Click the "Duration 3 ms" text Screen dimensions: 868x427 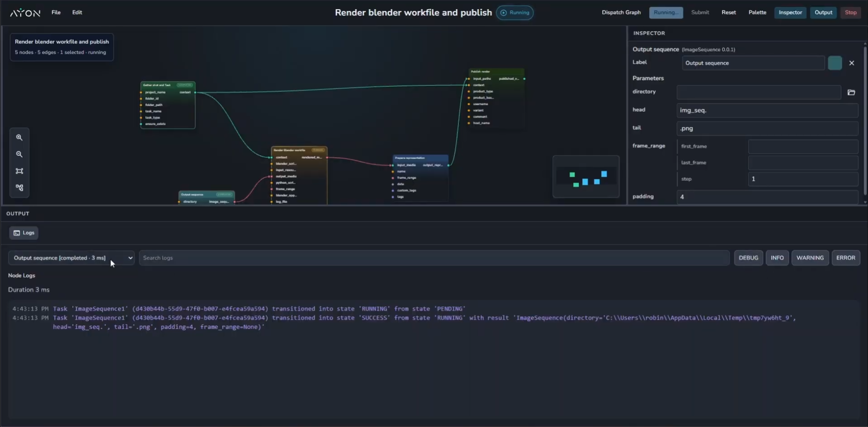[29, 290]
